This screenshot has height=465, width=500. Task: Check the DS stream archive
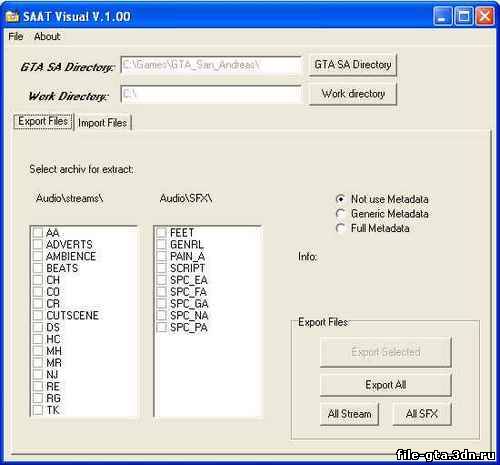click(38, 327)
